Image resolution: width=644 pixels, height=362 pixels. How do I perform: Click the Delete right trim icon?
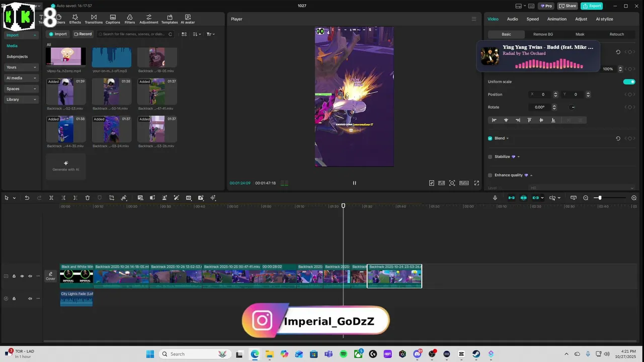pyautogui.click(x=75, y=198)
